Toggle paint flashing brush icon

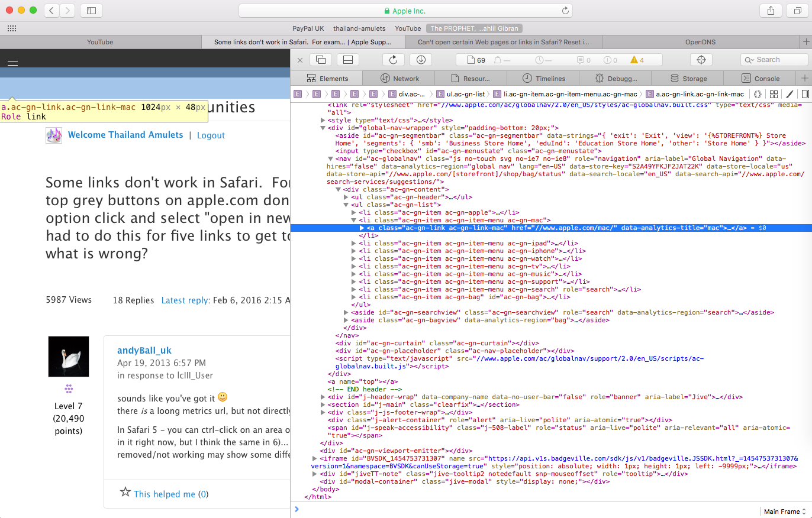(789, 94)
